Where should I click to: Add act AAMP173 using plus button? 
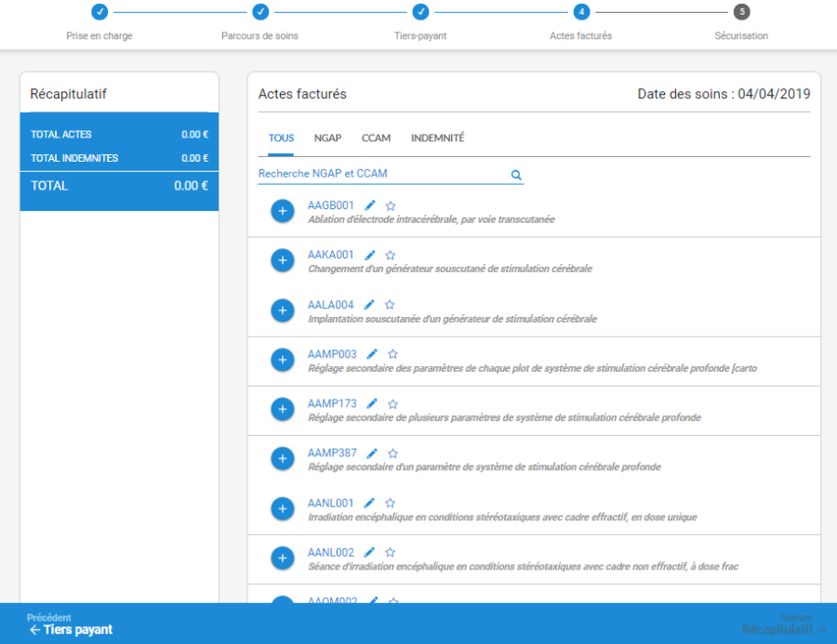coord(282,409)
